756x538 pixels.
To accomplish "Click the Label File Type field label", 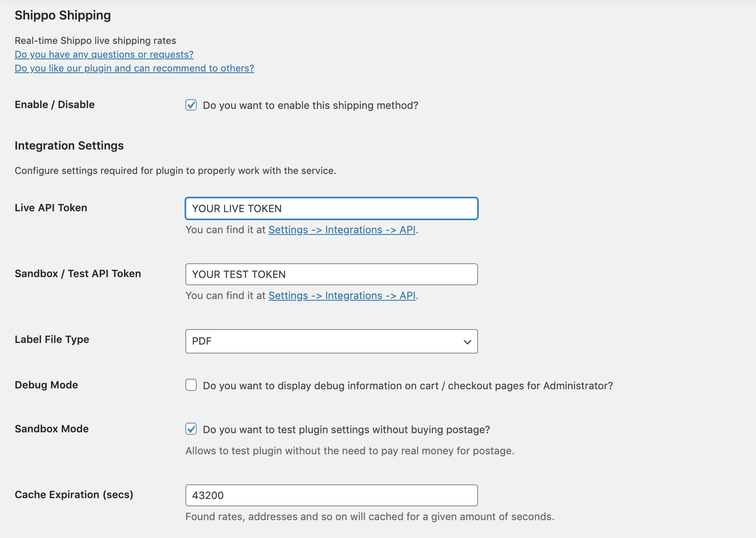I will [x=52, y=340].
